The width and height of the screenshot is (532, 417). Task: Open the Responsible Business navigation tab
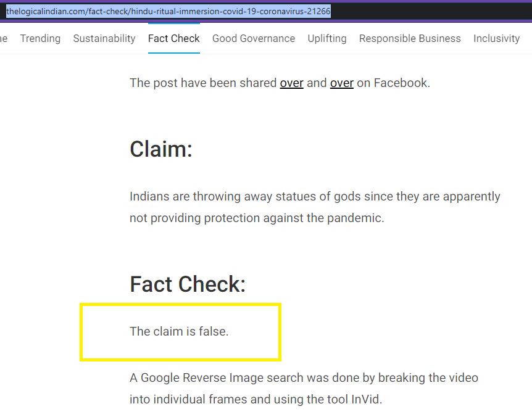[410, 38]
